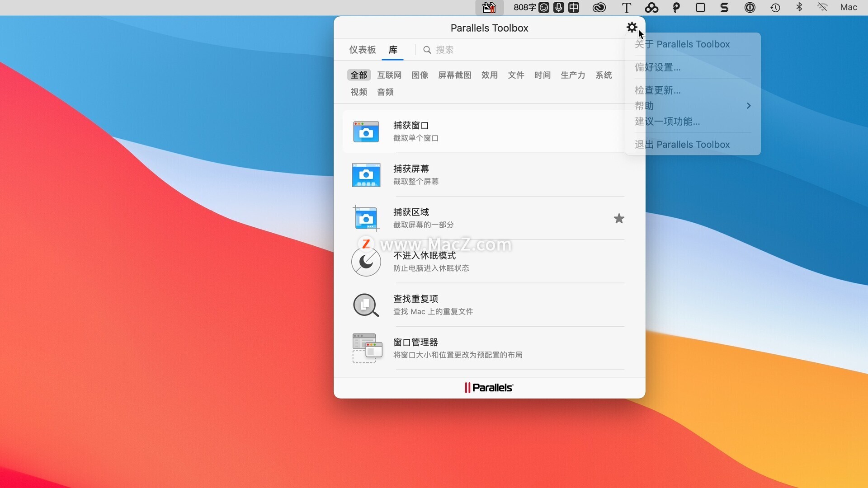Click the Parallels logo at bottom
This screenshot has width=868, height=488.
(x=489, y=388)
